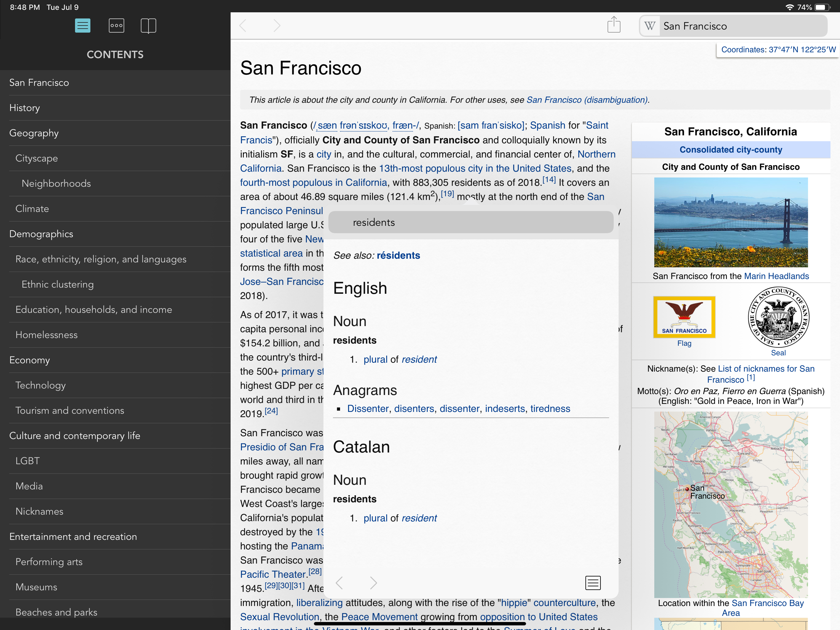Image resolution: width=840 pixels, height=630 pixels.
Task: Click List of nicknames for San Francisco
Action: [761, 374]
